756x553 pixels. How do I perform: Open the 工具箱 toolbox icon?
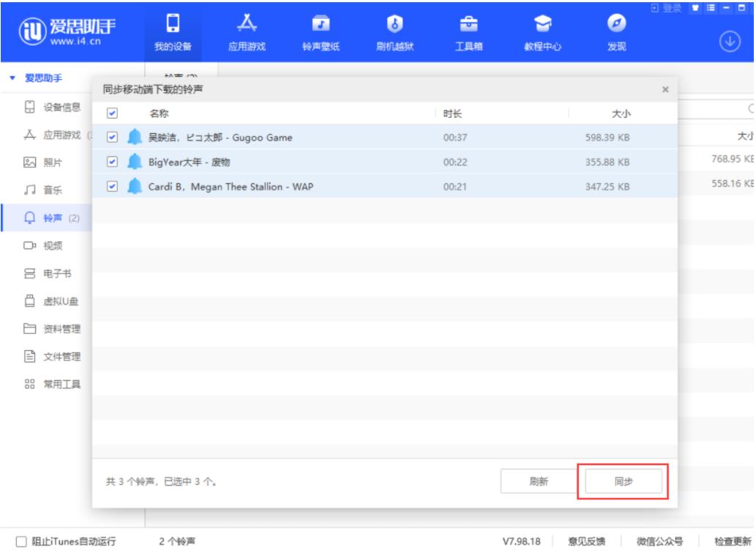click(465, 23)
